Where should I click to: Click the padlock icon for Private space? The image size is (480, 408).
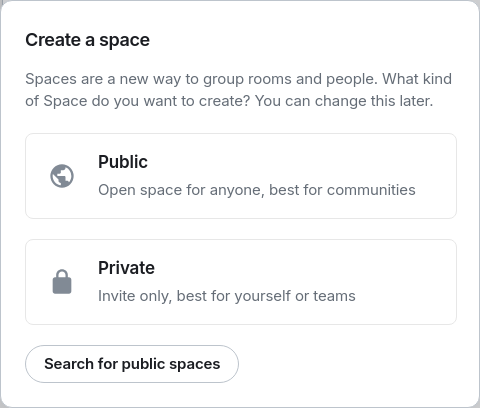point(62,282)
